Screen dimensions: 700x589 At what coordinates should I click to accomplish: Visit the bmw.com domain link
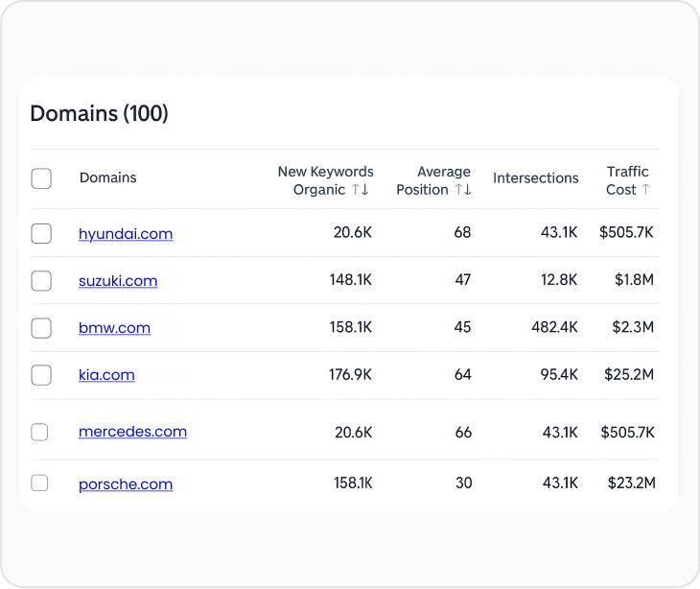click(x=114, y=328)
